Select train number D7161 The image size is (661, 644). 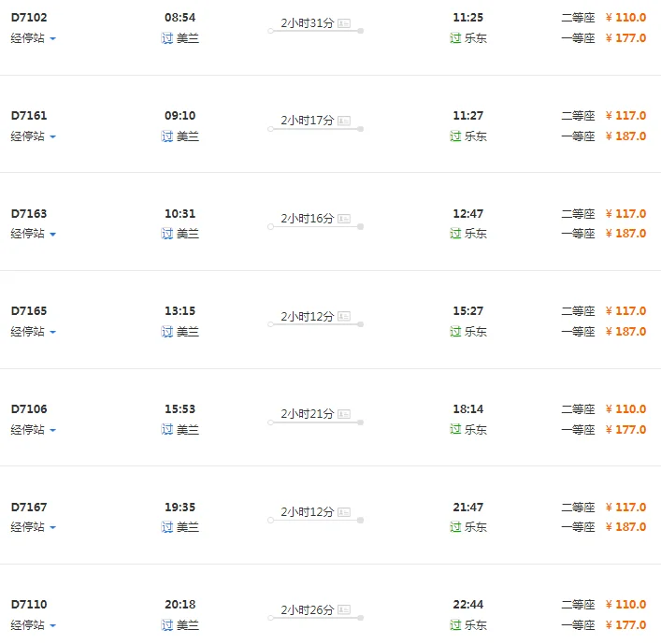pos(29,116)
